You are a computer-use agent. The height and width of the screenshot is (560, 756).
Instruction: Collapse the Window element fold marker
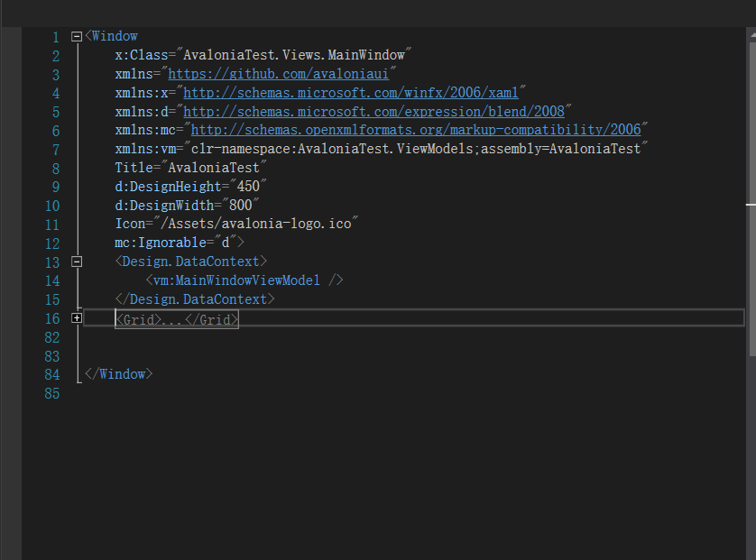point(77,36)
